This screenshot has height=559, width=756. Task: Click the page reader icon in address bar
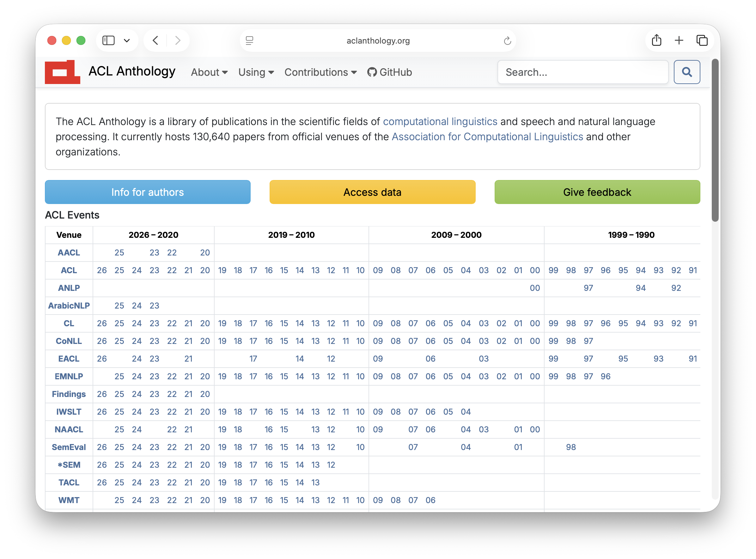coord(249,41)
